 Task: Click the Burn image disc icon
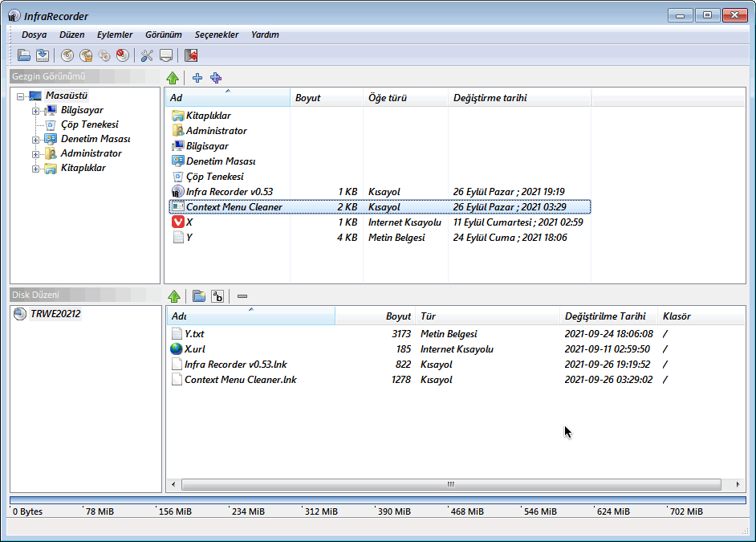86,55
